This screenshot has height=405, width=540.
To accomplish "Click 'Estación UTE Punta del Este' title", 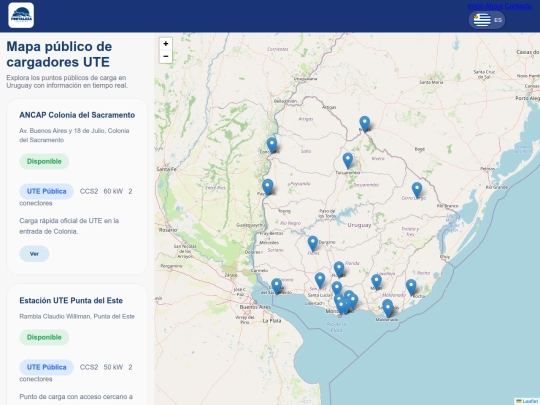I will click(71, 301).
